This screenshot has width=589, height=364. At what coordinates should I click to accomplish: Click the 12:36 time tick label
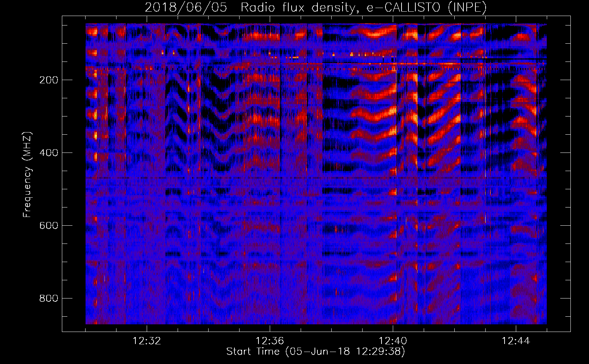click(270, 341)
